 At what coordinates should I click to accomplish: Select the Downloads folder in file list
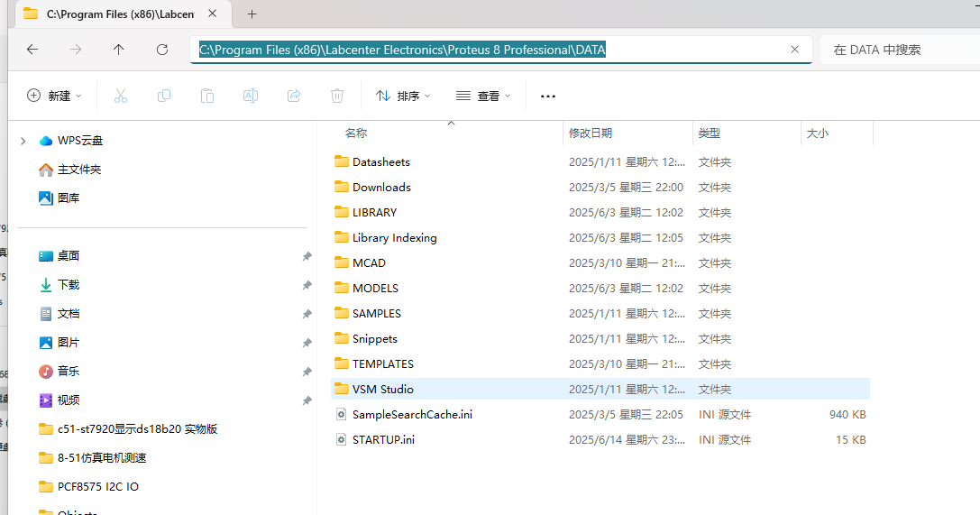[x=600, y=187]
